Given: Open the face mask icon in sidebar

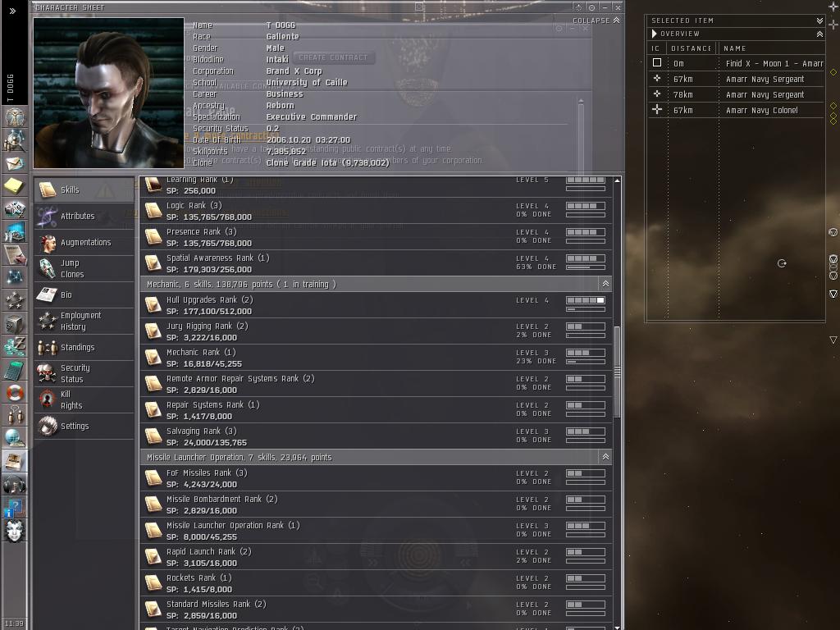Looking at the screenshot, I should [15, 531].
